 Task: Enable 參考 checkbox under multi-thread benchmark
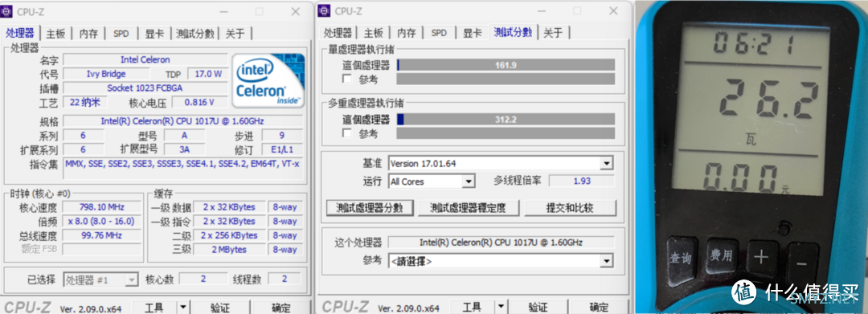(347, 133)
